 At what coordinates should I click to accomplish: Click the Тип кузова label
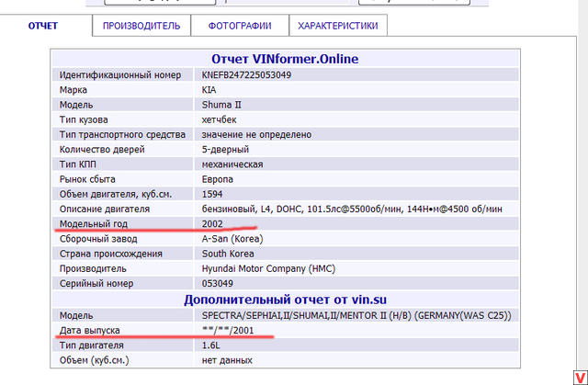pos(84,120)
